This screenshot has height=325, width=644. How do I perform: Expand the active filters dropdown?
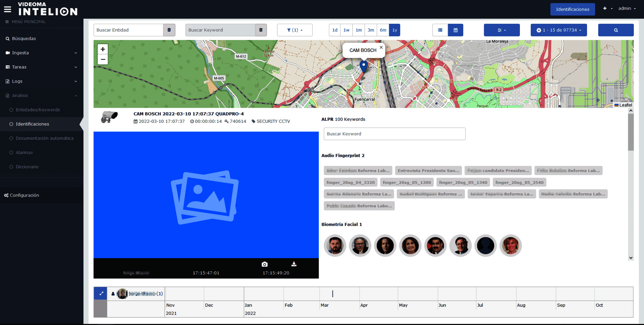pos(294,30)
